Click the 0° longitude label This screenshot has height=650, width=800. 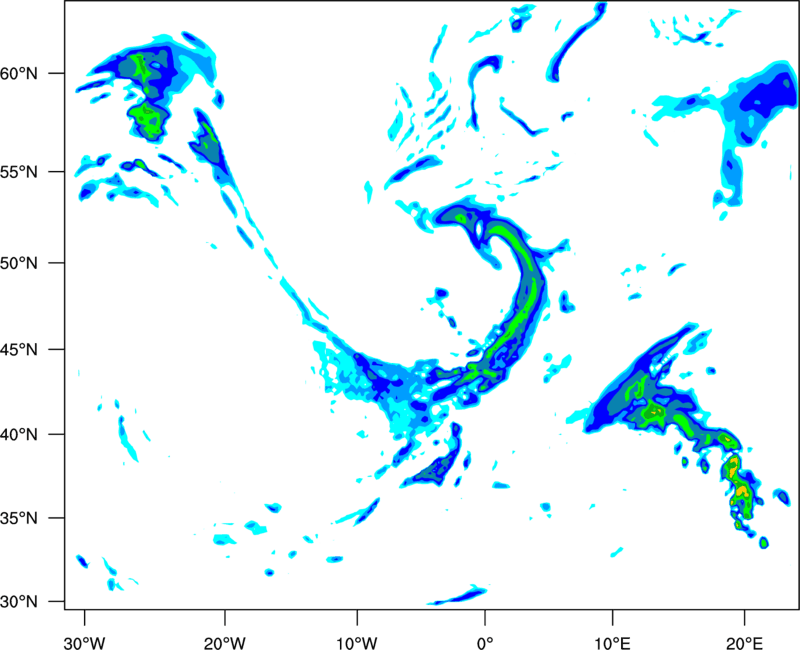coord(485,643)
